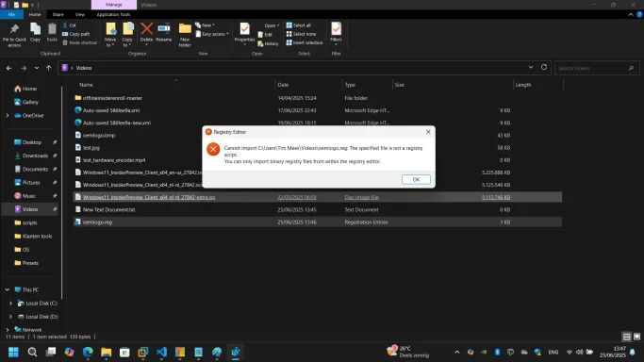
Task: Expand Local Disk (D:) node
Action: tap(10, 317)
